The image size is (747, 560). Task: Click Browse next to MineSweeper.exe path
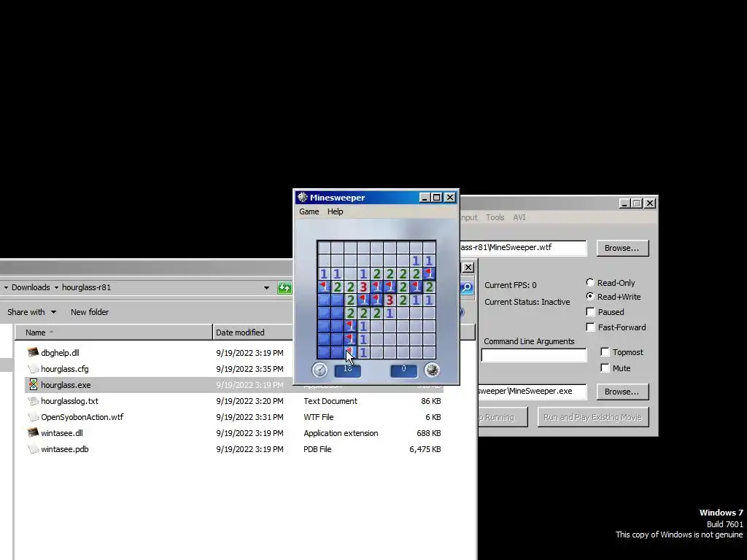point(622,392)
